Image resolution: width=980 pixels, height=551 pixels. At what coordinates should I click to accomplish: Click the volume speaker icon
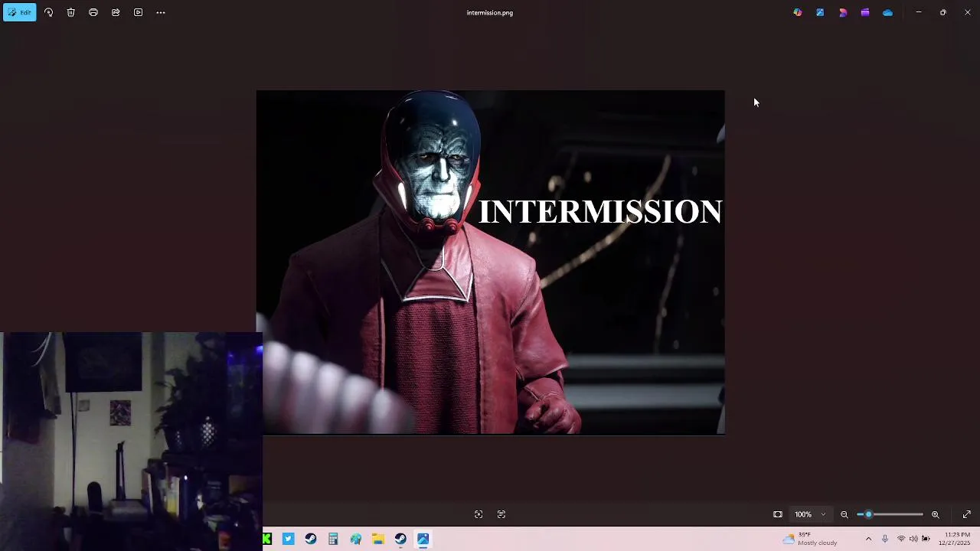[x=913, y=539]
